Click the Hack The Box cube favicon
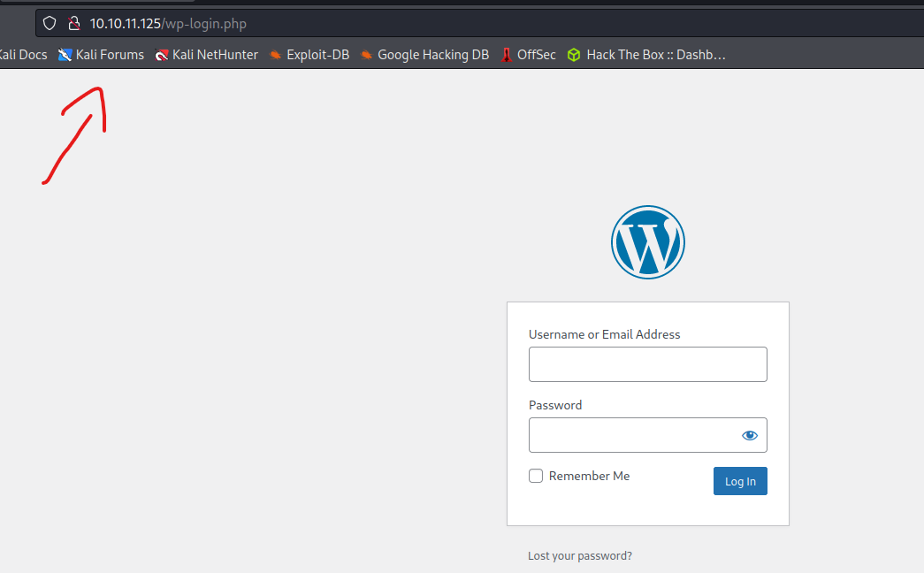The width and height of the screenshot is (924, 573). coord(573,55)
